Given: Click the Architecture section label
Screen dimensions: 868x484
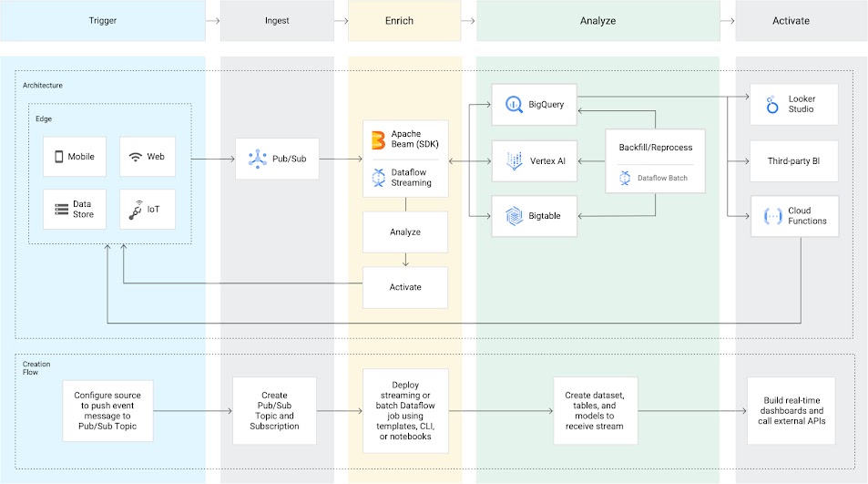Looking at the screenshot, I should click(43, 86).
